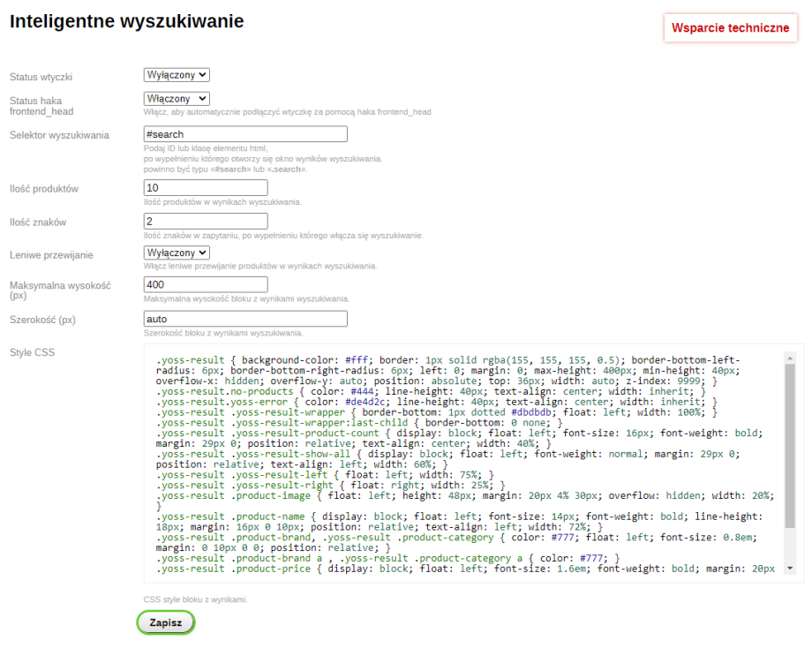This screenshot has height=656, width=812.
Task: Open the Status wtyczki dropdown
Action: 177,75
